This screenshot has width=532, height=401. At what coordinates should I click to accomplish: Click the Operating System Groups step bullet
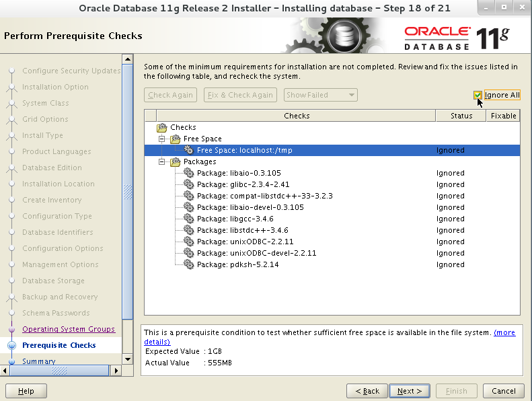12,329
